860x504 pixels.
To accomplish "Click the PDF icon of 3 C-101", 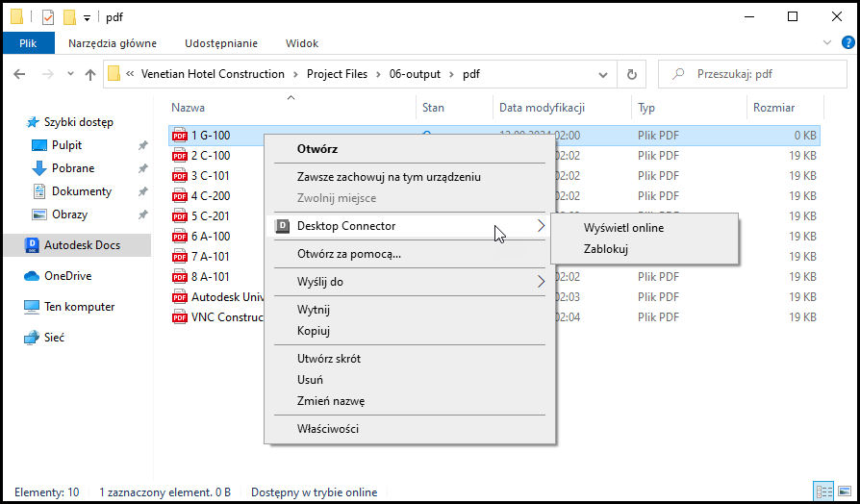I will pos(180,176).
